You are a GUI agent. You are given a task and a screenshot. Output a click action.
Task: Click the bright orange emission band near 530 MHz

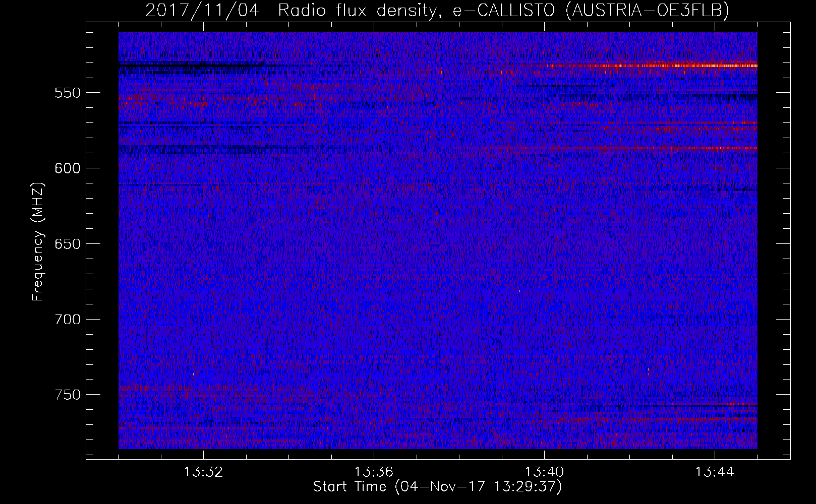(x=651, y=66)
